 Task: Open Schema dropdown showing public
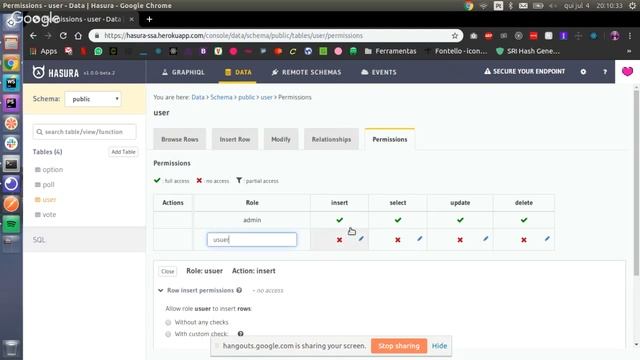[93, 99]
